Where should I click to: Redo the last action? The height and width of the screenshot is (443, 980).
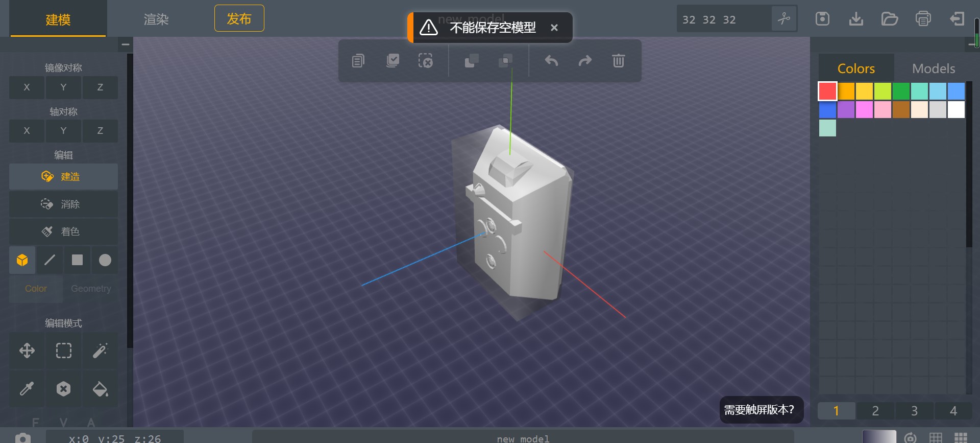(x=585, y=61)
